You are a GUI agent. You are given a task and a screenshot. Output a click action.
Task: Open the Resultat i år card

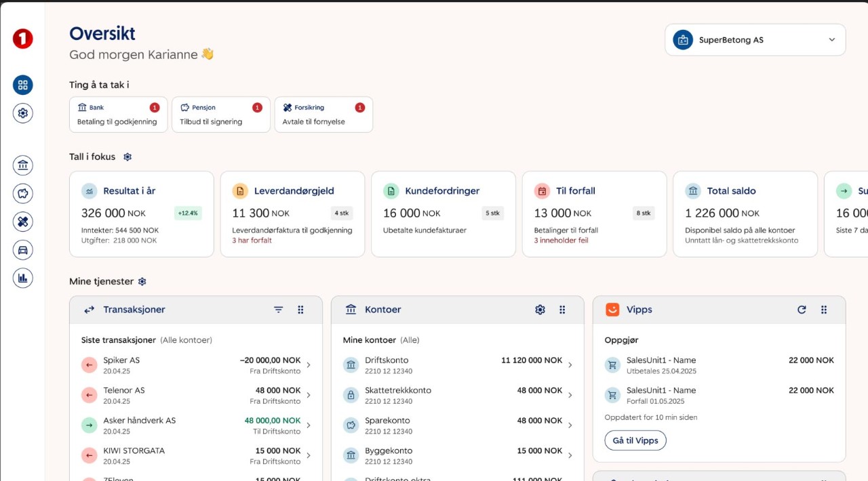tap(142, 214)
